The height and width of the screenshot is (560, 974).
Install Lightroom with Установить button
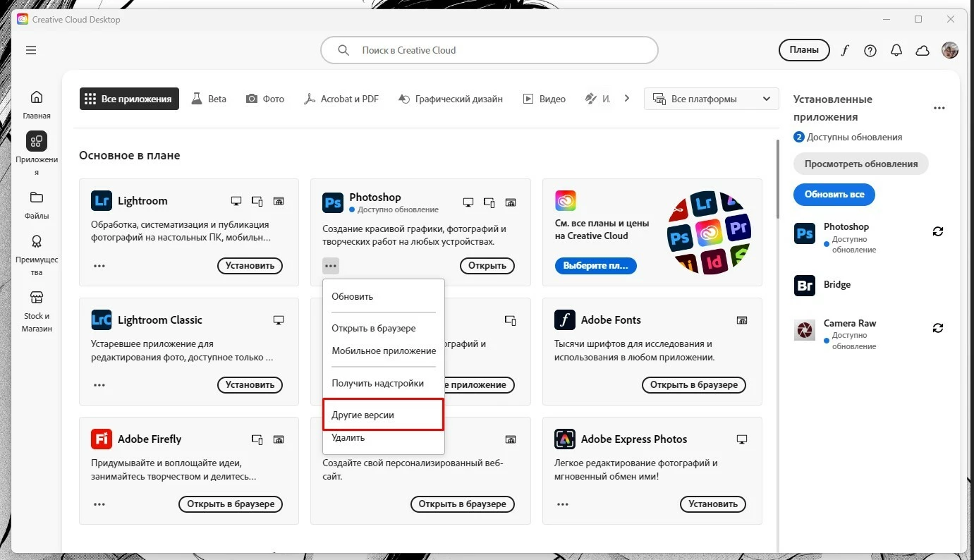coord(250,266)
